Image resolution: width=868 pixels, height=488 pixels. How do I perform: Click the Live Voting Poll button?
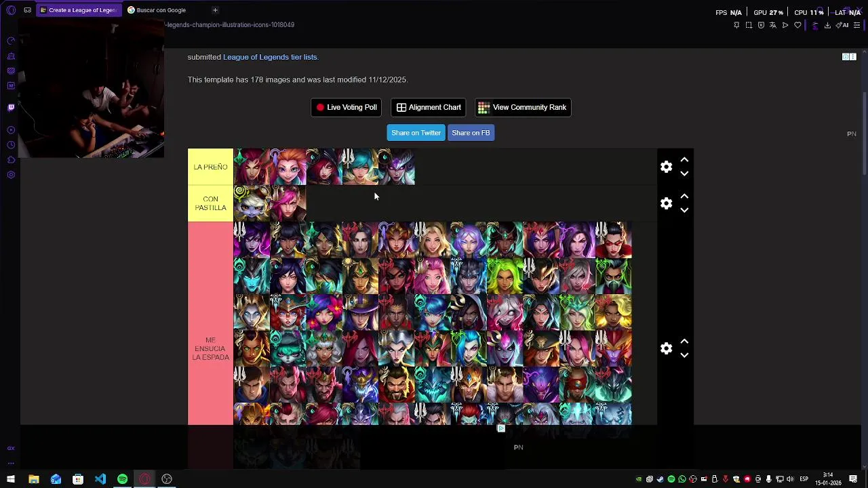tap(346, 107)
